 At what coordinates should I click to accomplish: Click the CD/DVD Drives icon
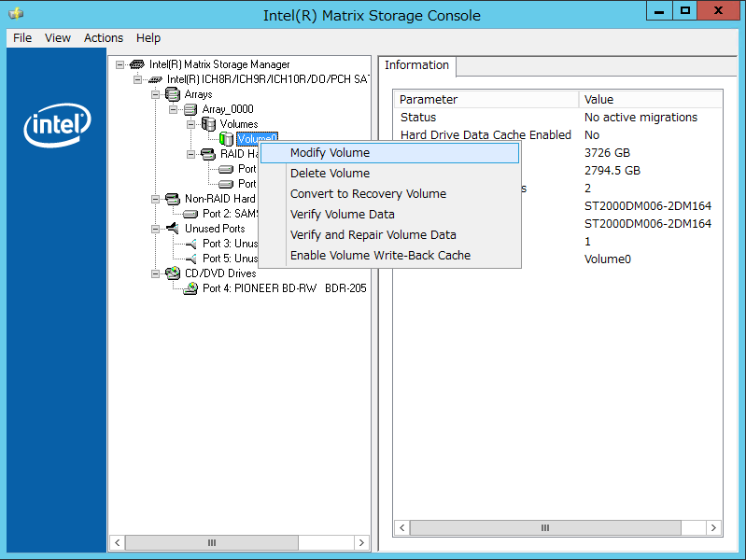coord(172,273)
